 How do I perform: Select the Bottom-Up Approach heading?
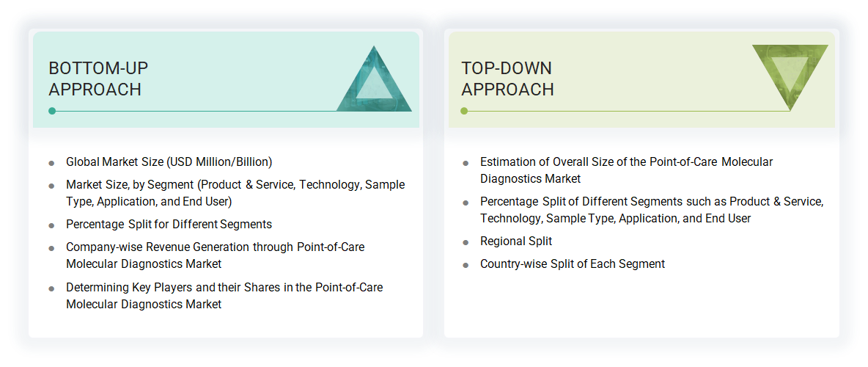tap(98, 79)
